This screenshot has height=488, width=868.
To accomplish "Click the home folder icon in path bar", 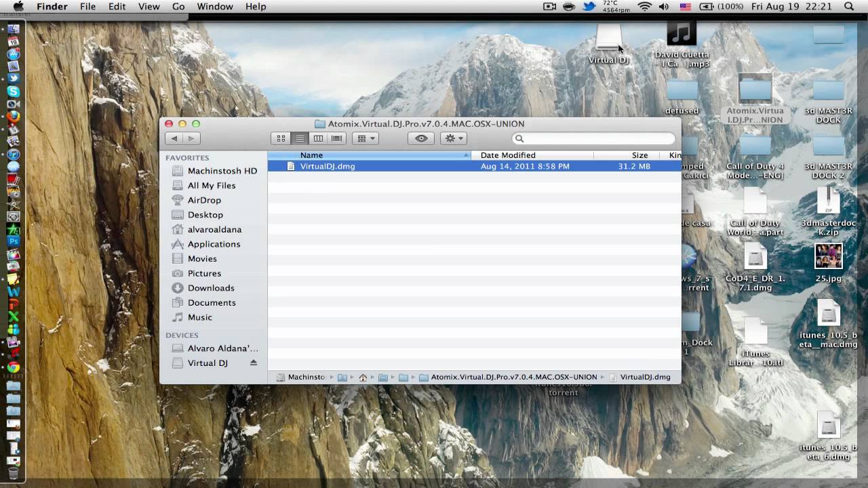I will point(363,377).
